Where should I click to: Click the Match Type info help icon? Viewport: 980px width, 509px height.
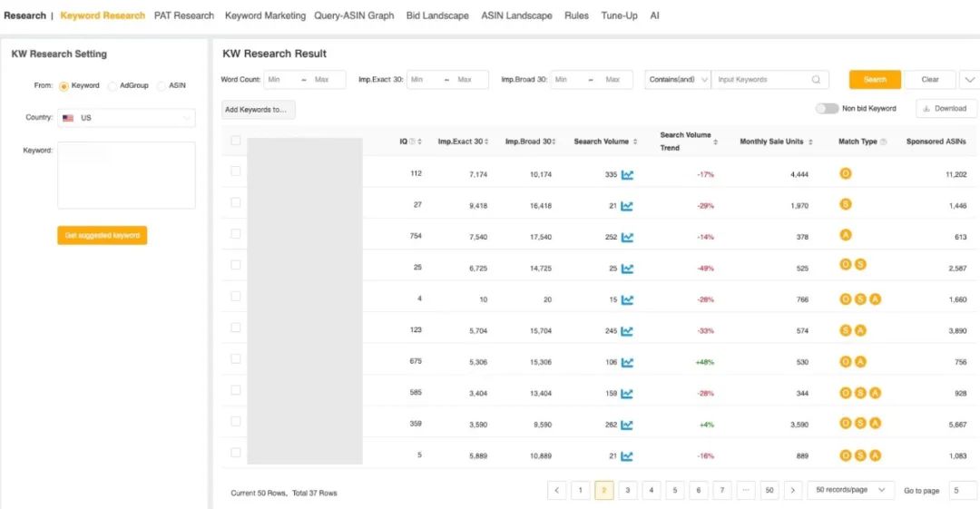click(883, 142)
